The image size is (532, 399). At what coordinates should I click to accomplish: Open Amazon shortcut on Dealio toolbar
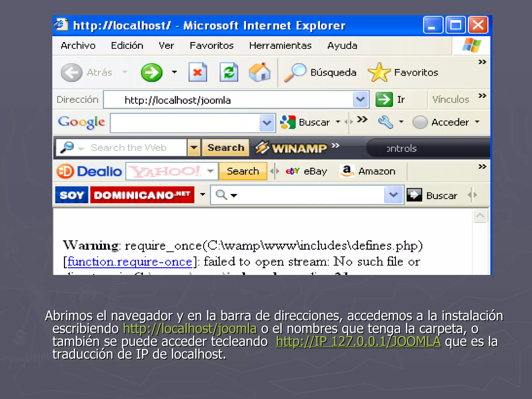368,171
